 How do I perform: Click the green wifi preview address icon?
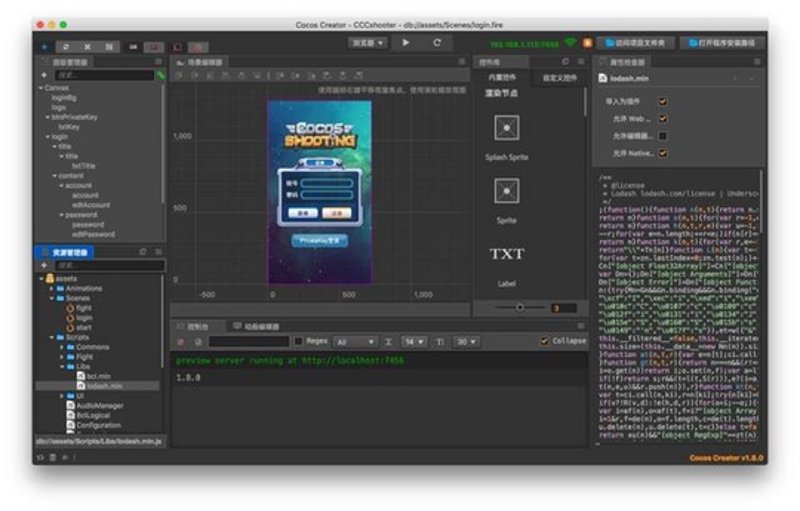pyautogui.click(x=570, y=43)
